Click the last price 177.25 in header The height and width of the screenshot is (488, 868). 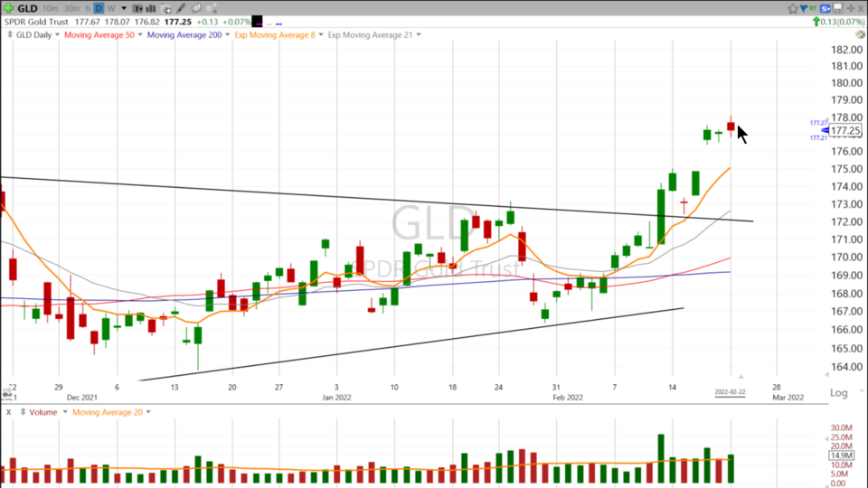(178, 22)
